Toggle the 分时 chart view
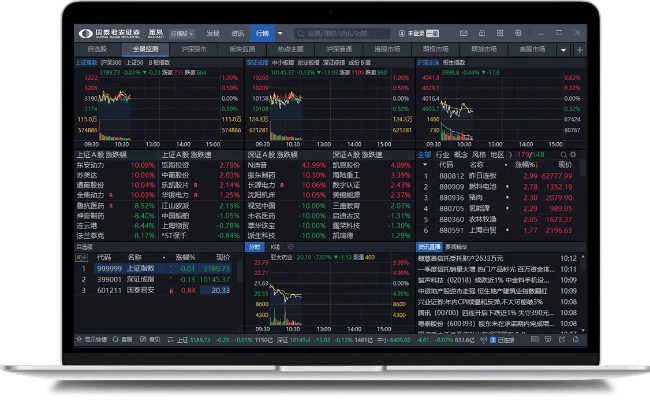Screen dimensions: 650x400 [254, 246]
